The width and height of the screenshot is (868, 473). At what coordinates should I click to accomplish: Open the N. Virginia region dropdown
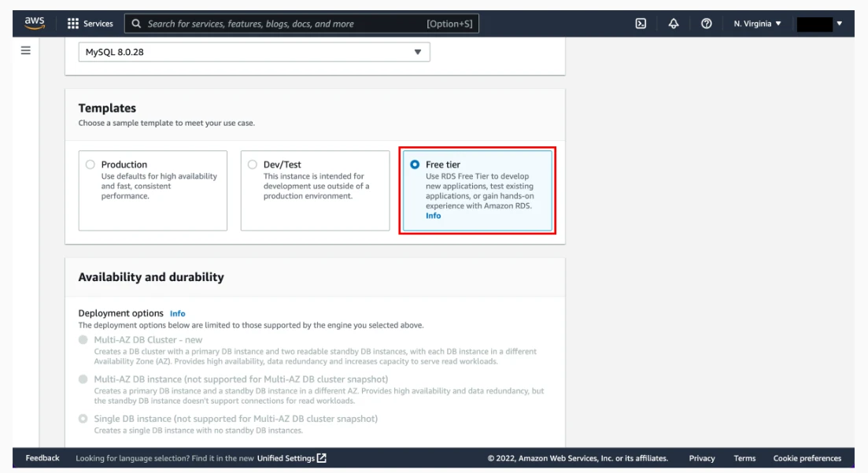pyautogui.click(x=757, y=24)
